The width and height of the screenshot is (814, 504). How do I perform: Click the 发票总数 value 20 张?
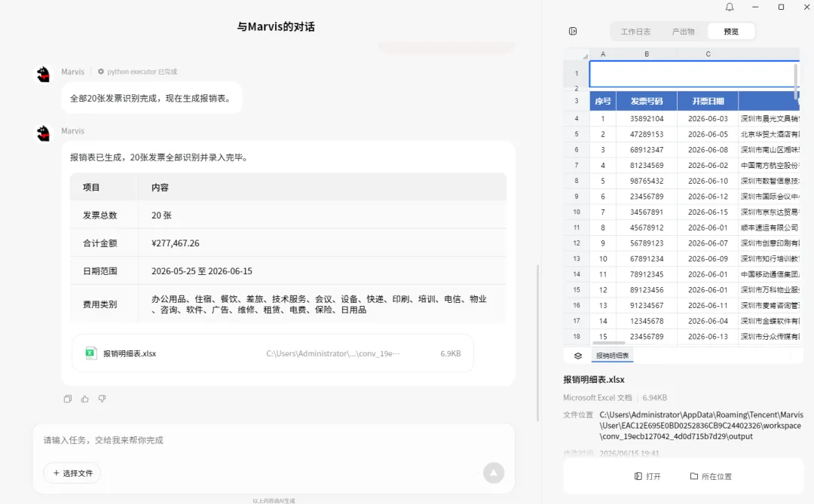point(161,215)
